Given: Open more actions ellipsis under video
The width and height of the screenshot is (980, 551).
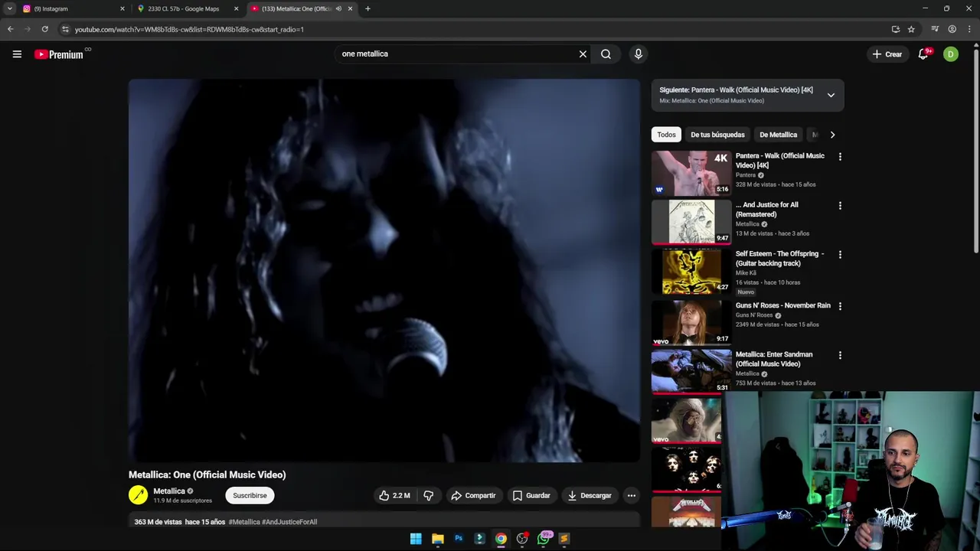Looking at the screenshot, I should click(x=632, y=496).
